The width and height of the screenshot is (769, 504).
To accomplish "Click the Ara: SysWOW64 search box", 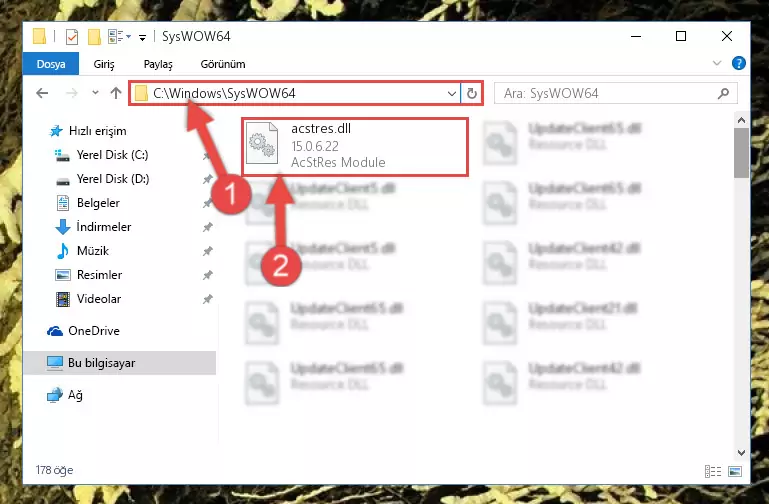I will pos(615,93).
